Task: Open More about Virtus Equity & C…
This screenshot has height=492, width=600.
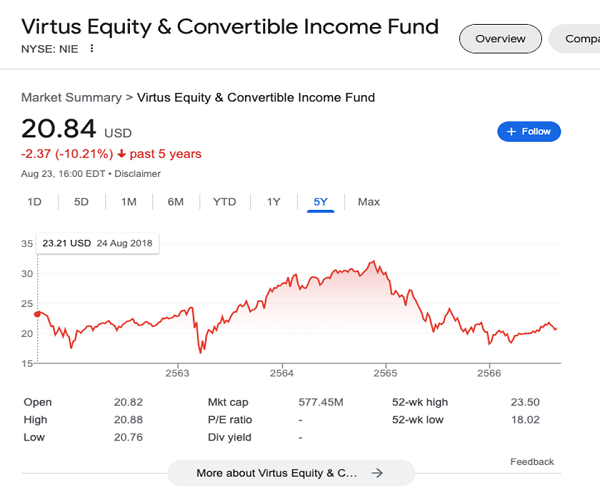Action: coord(291,473)
